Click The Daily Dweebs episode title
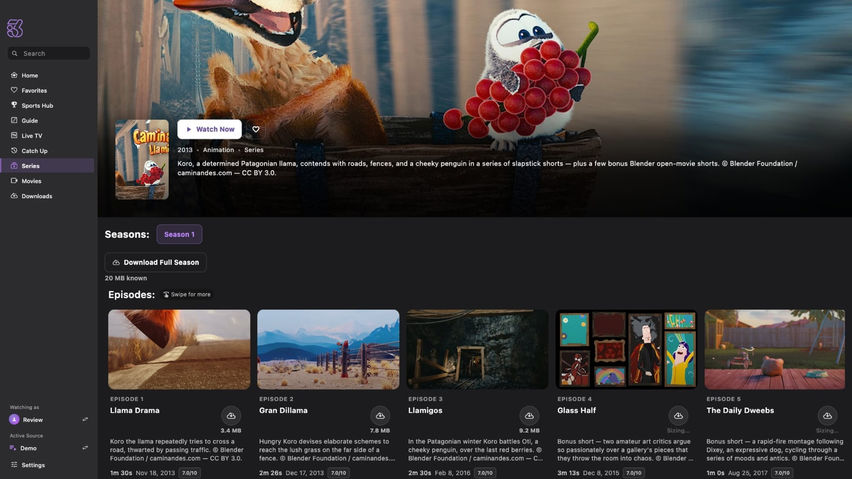852x479 pixels. point(740,411)
